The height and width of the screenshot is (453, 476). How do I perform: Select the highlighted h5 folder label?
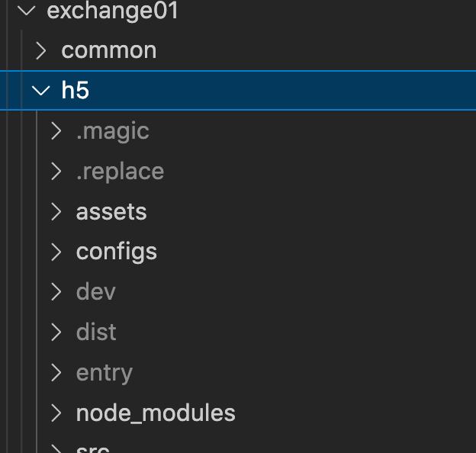click(x=75, y=91)
